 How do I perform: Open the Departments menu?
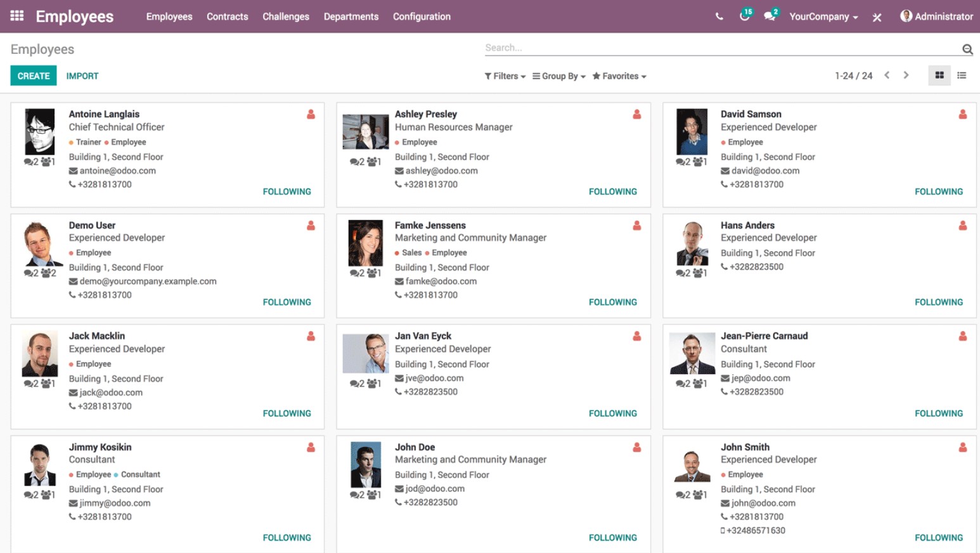coord(351,16)
